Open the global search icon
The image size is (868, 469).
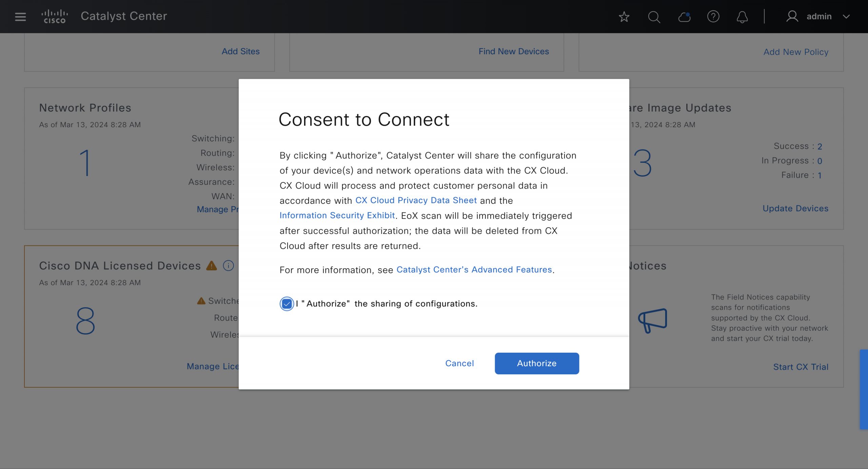(x=654, y=17)
